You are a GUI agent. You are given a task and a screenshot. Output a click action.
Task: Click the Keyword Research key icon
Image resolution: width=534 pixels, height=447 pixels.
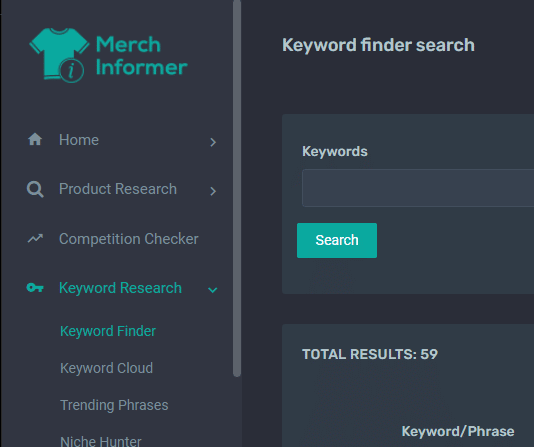point(35,288)
